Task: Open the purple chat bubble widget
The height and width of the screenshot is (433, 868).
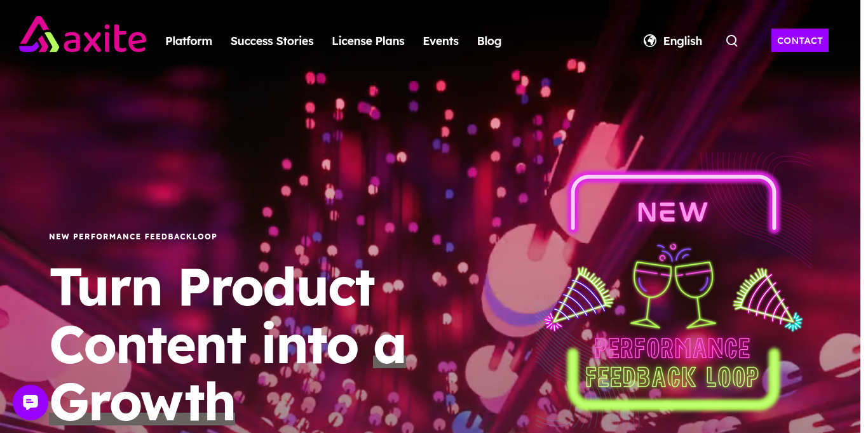Action: pos(31,403)
